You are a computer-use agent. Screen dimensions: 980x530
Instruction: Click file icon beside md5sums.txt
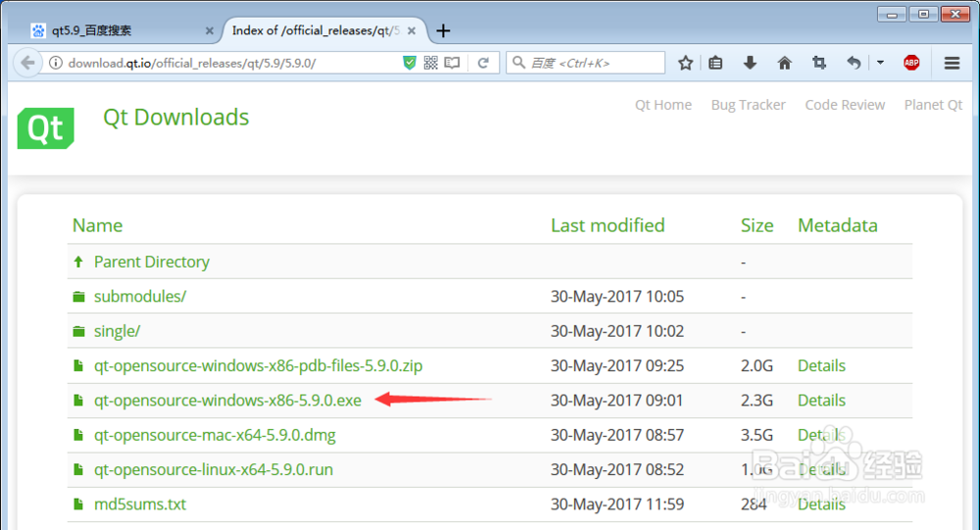click(78, 504)
